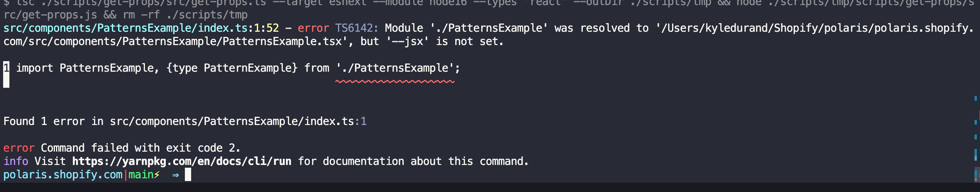Screen dimensions: 980x192
Task: Click the '--jsx' flag in the error message
Action: coord(407,42)
